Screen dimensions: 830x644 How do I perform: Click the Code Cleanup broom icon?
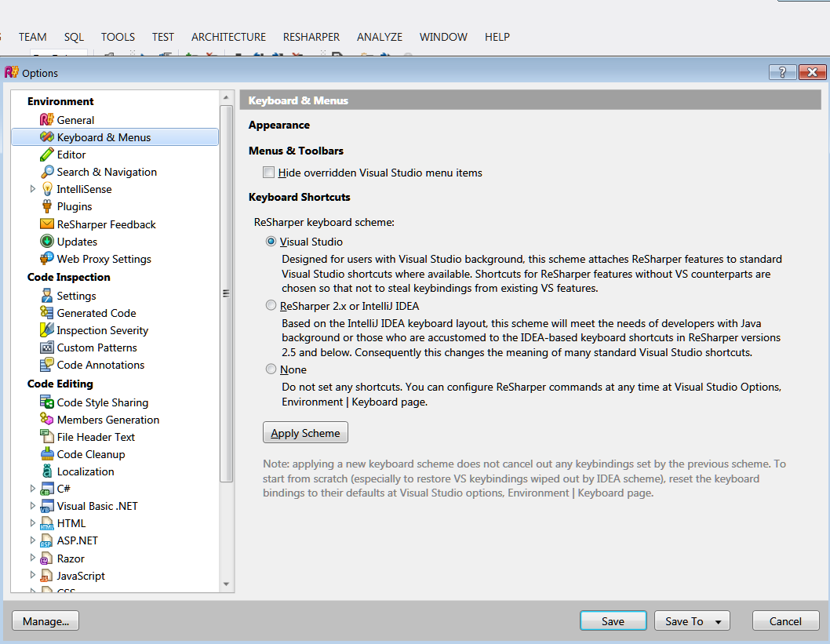(47, 454)
